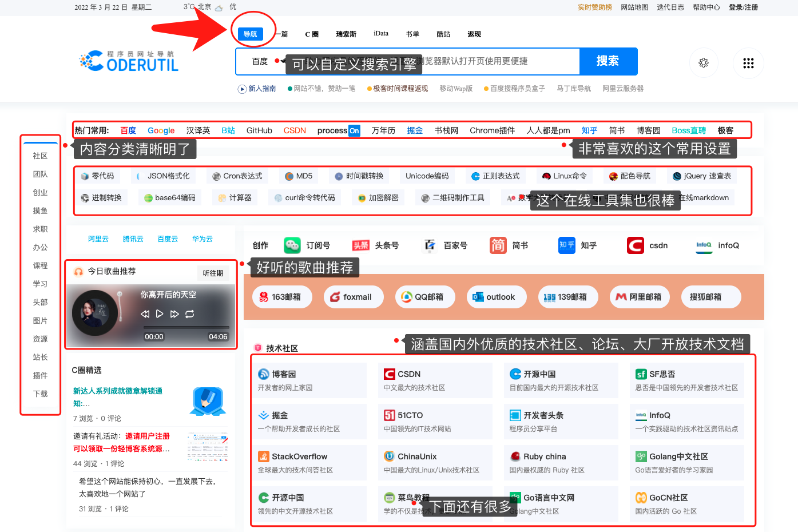The height and width of the screenshot is (532, 798).
Task: Play the song in music player
Action: (160, 314)
